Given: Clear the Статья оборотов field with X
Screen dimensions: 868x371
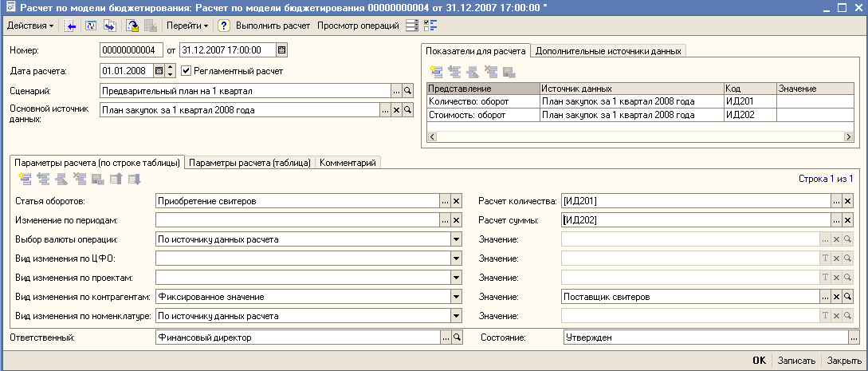Looking at the screenshot, I should click(x=457, y=201).
